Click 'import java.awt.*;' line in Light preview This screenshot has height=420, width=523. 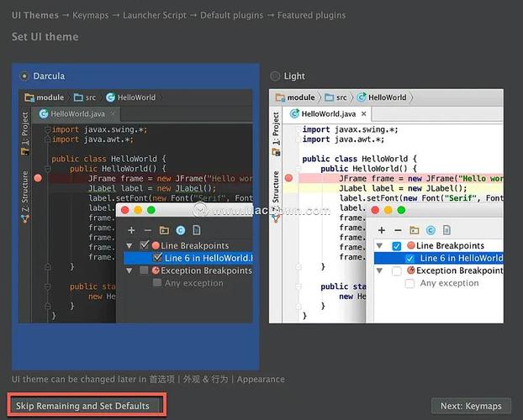(343, 139)
